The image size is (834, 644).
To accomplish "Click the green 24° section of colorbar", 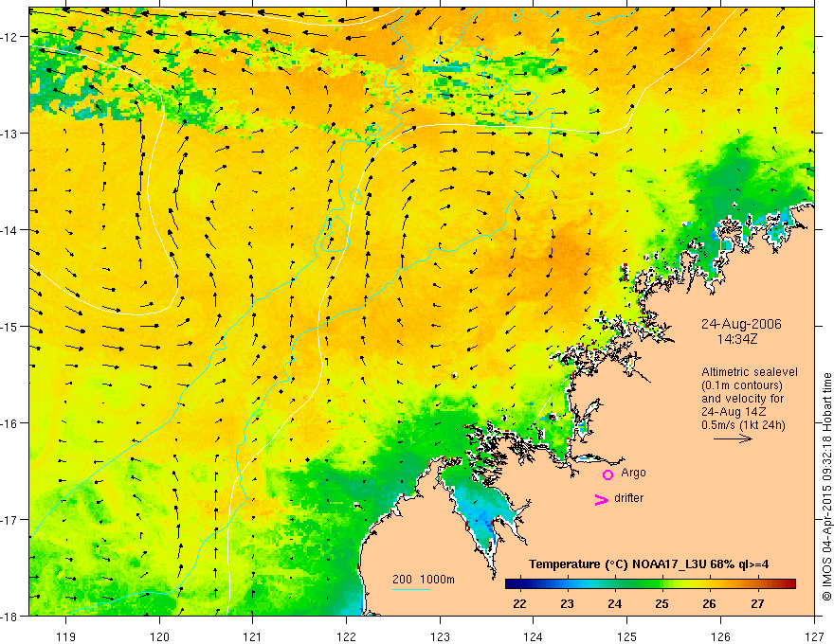I will click(x=615, y=584).
